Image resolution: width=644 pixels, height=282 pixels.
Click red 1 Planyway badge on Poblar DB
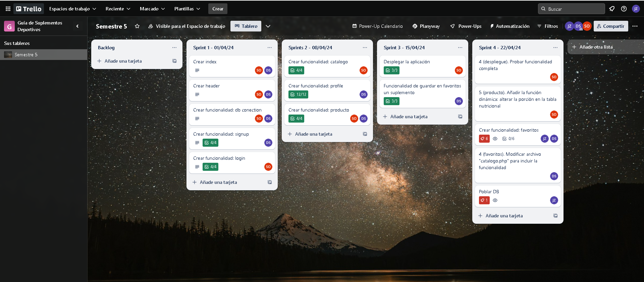pos(484,200)
